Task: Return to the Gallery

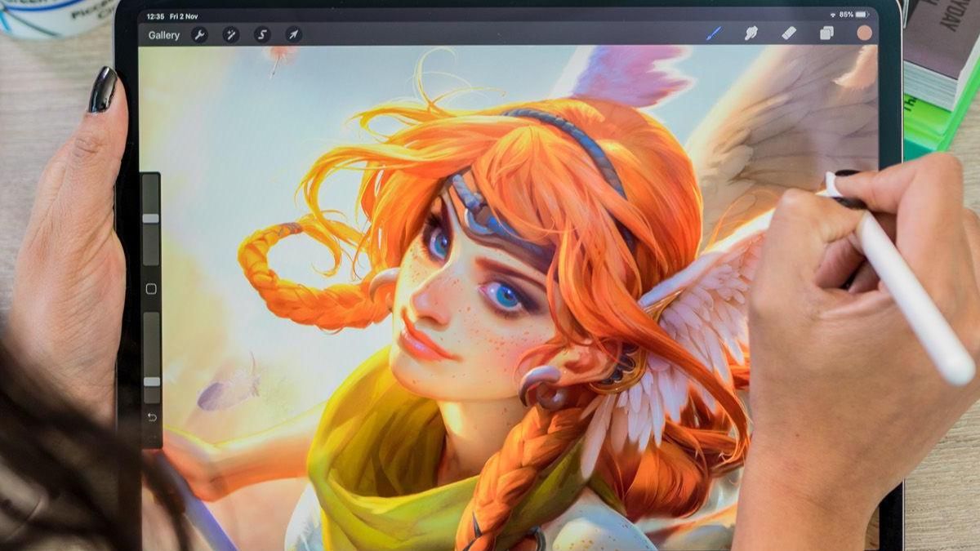Action: click(164, 35)
